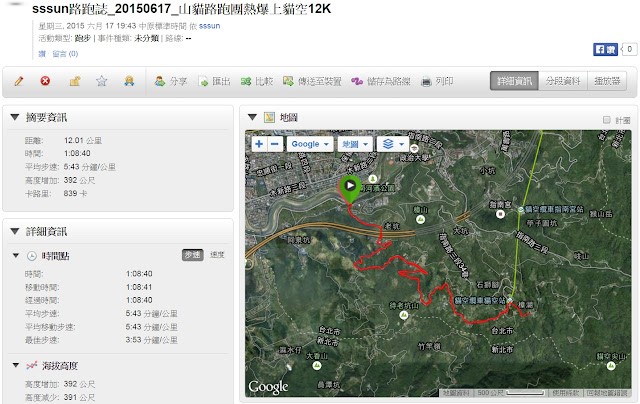The height and width of the screenshot is (404, 640).
Task: Collapse the 海拔高度 elevation section
Action: (16, 365)
